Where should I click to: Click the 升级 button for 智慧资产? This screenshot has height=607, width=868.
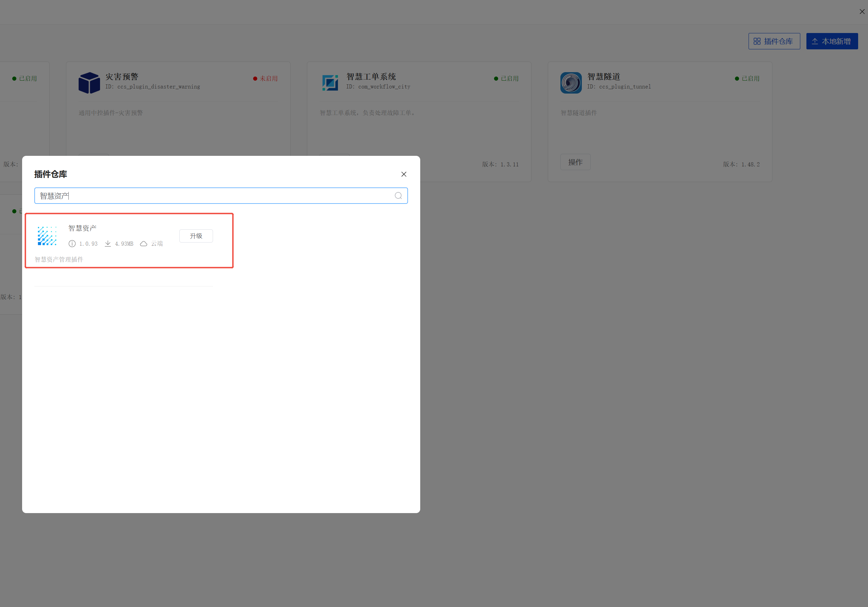coord(196,236)
